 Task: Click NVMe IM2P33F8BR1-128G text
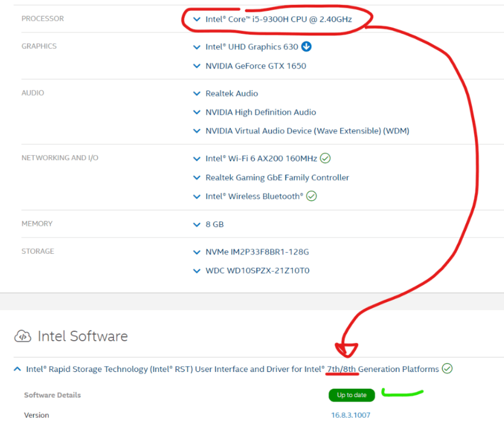257,252
